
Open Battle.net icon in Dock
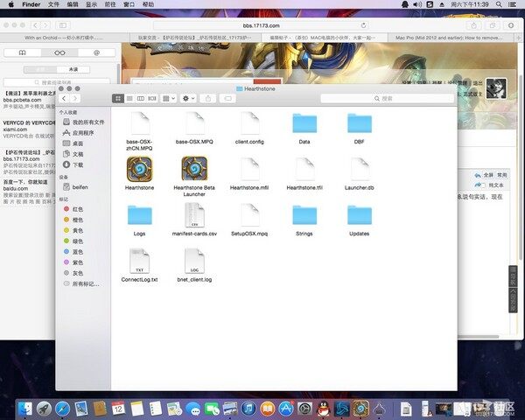click(342, 409)
